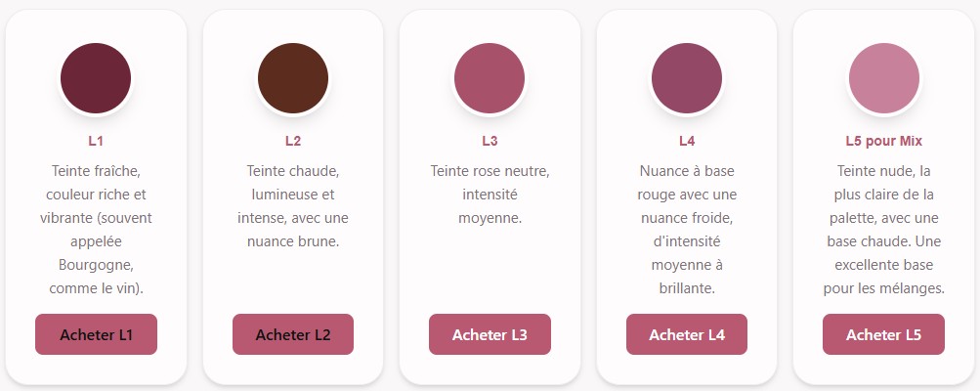Select the L4 shade heading
Image resolution: width=980 pixels, height=391 pixels.
(687, 141)
